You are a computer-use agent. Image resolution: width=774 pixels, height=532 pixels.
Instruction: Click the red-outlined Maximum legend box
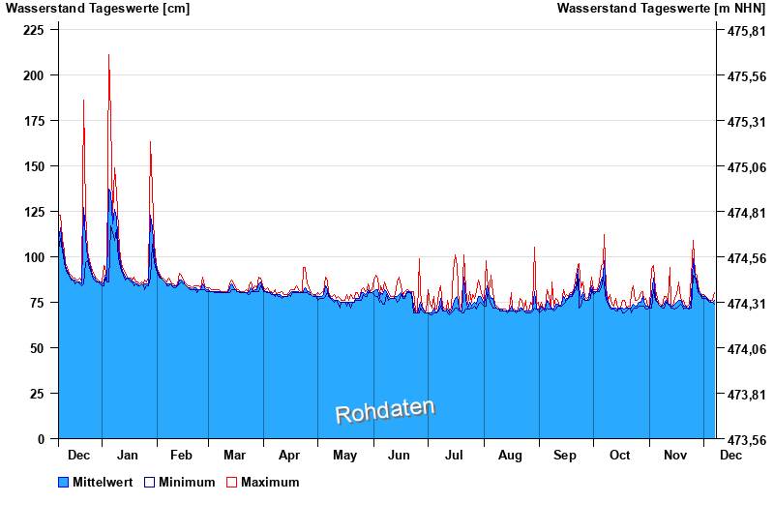pos(231,482)
